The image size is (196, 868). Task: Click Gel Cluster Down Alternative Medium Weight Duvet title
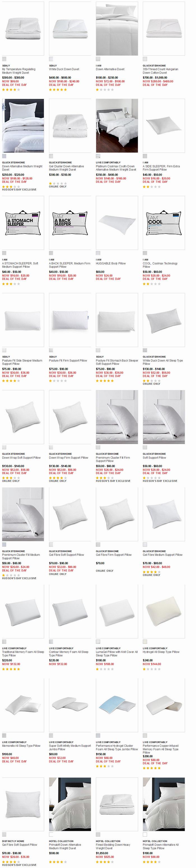[x=66, y=168]
